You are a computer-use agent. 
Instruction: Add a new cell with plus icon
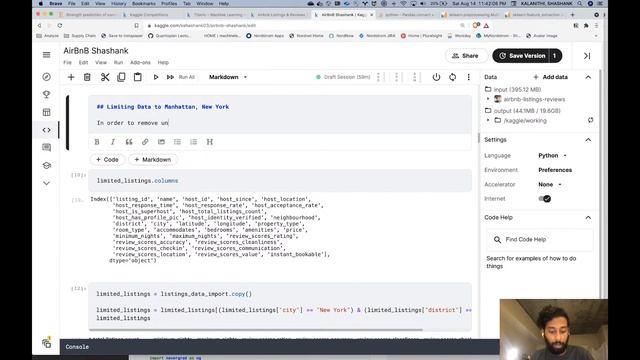[x=71, y=77]
